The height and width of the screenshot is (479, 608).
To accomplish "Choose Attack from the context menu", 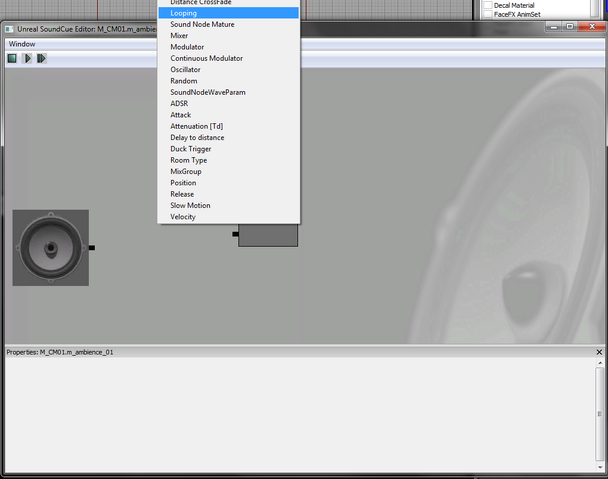I will (229, 115).
